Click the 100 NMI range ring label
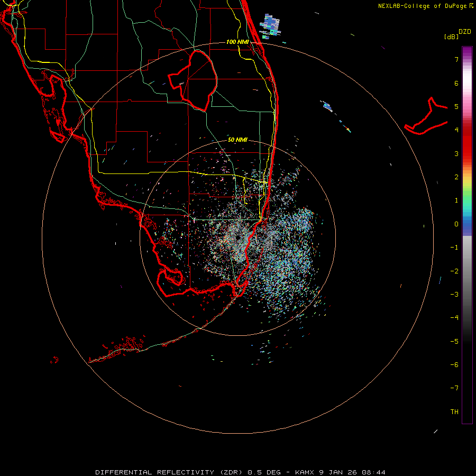Viewport: 476px width, 476px height. 237,42
